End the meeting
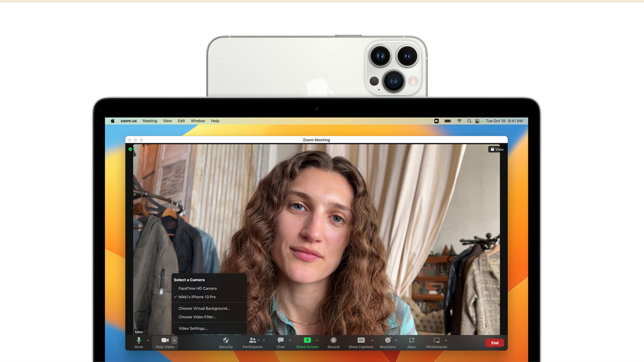Viewport: 644px width, 362px height. coord(495,343)
